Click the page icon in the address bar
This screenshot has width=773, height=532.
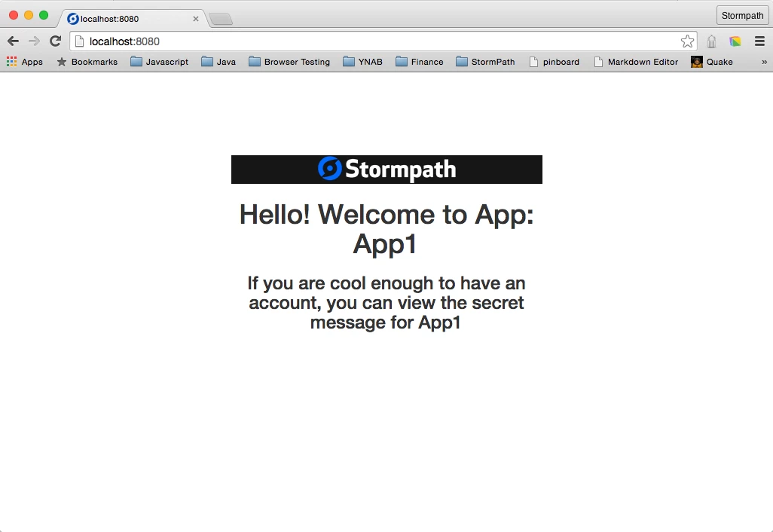(79, 41)
